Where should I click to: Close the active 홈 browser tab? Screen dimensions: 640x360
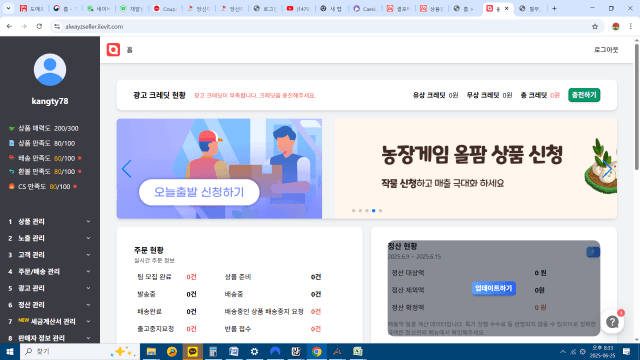coord(507,8)
